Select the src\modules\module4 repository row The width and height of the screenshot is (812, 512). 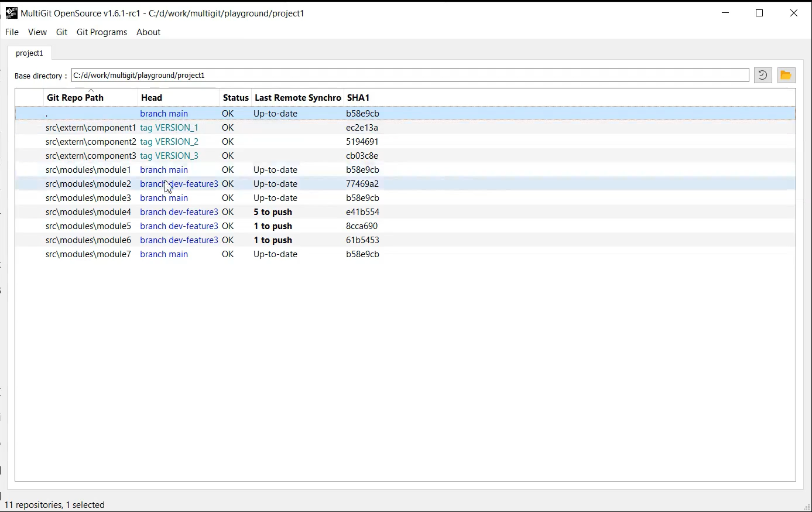pyautogui.click(x=88, y=212)
